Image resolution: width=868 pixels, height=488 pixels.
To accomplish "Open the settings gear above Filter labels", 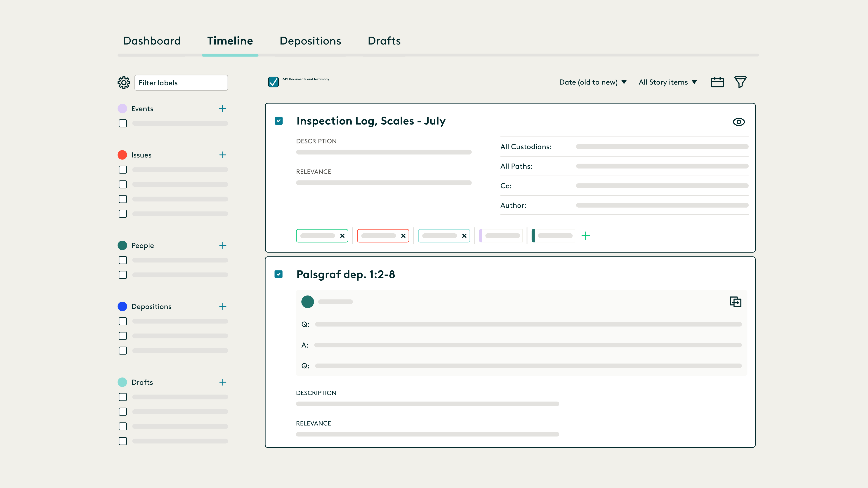I will pos(123,82).
